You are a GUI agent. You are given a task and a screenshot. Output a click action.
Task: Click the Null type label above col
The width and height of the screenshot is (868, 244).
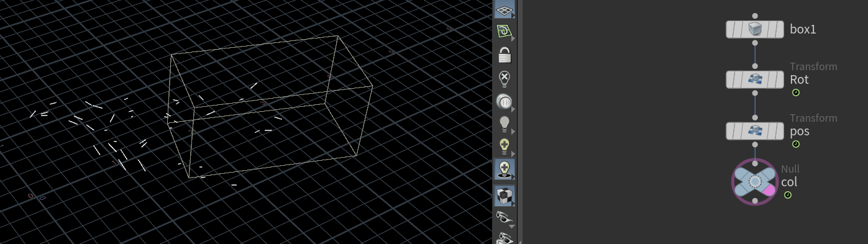tap(790, 169)
